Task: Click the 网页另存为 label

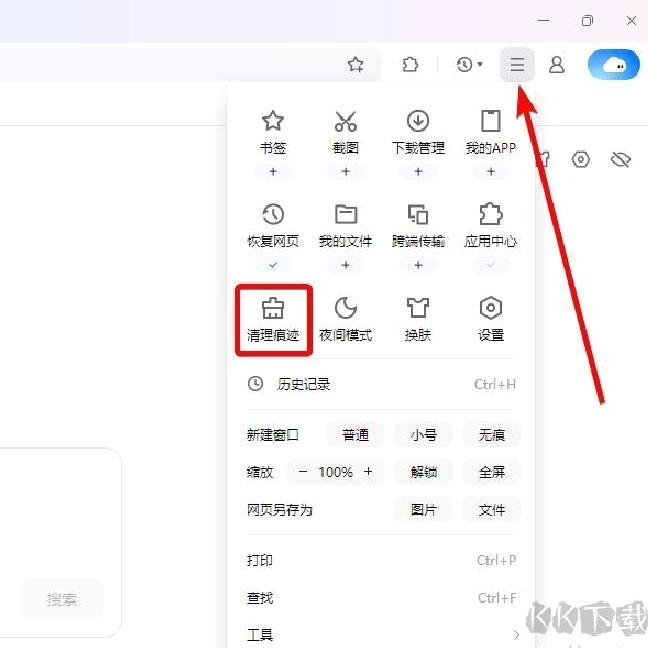Action: pyautogui.click(x=279, y=510)
